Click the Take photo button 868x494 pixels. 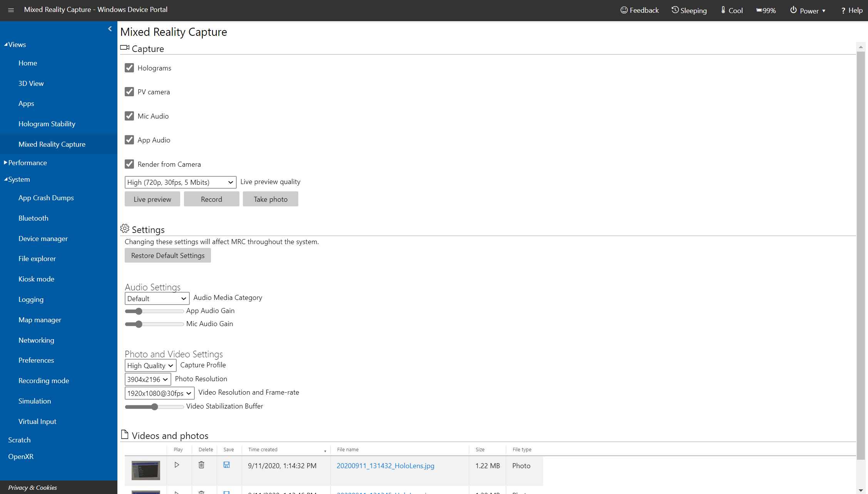(x=270, y=199)
